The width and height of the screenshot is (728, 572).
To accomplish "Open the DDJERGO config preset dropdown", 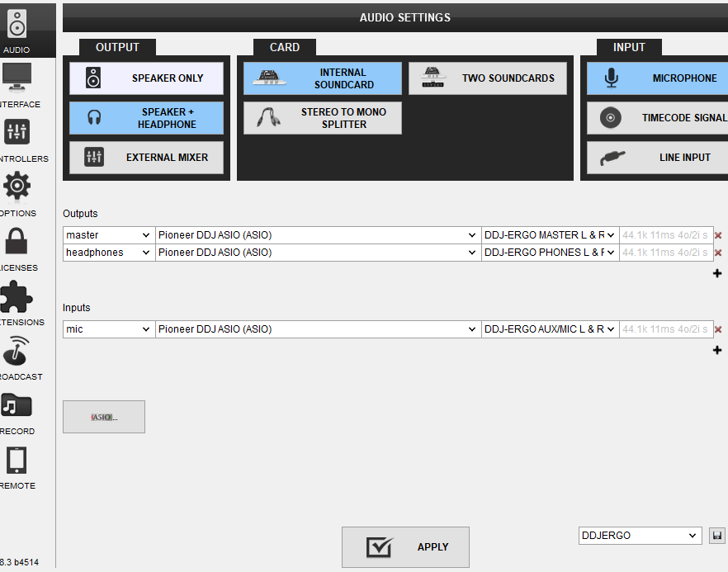I will 640,536.
